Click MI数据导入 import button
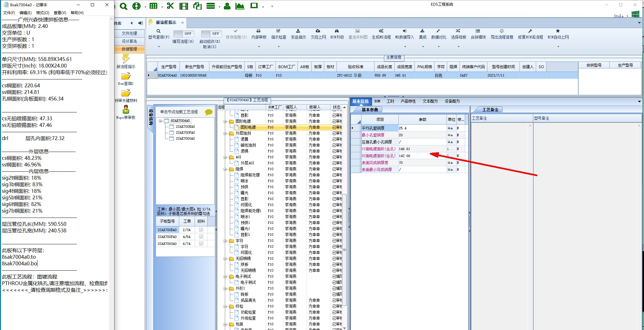Viewport: 644px width, 330px height. click(x=405, y=34)
